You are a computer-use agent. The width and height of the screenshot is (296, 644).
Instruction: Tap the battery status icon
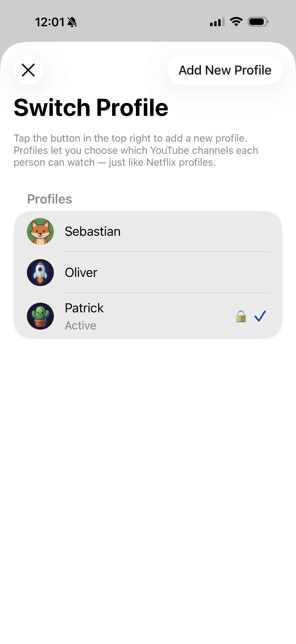pos(257,22)
